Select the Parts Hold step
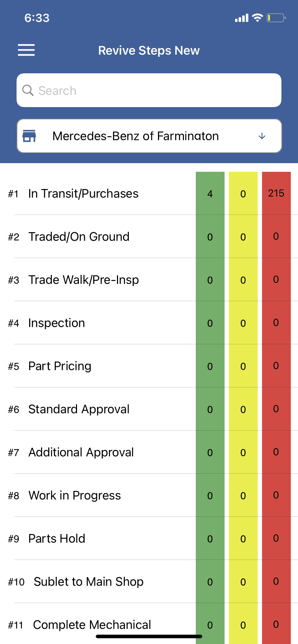This screenshot has width=298, height=644. pos(57,539)
